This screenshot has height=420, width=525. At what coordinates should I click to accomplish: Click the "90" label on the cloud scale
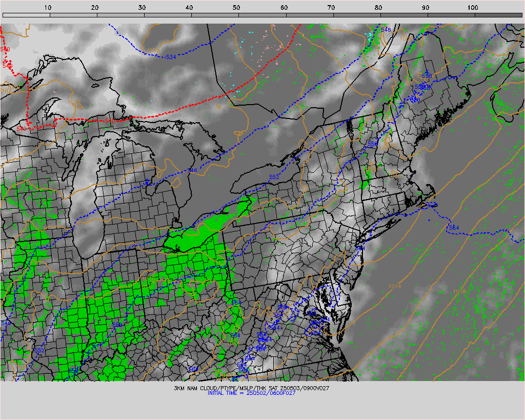[x=426, y=7]
